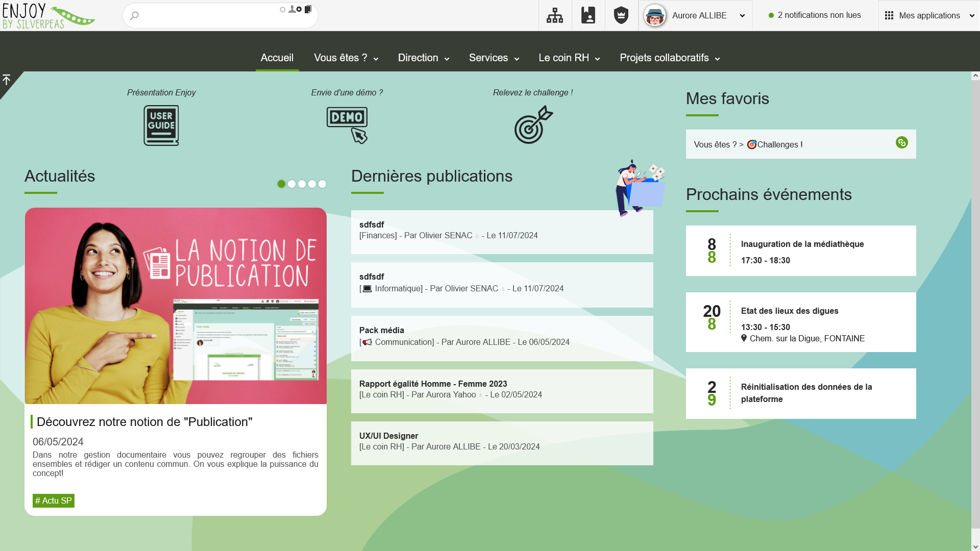The width and height of the screenshot is (980, 551).
Task: Select the document search radio button
Action: (x=299, y=9)
